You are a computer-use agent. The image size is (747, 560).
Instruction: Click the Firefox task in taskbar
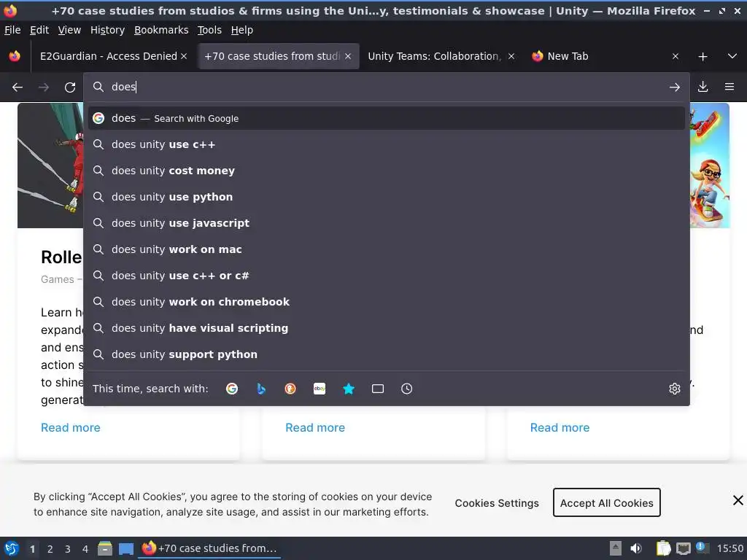click(209, 548)
